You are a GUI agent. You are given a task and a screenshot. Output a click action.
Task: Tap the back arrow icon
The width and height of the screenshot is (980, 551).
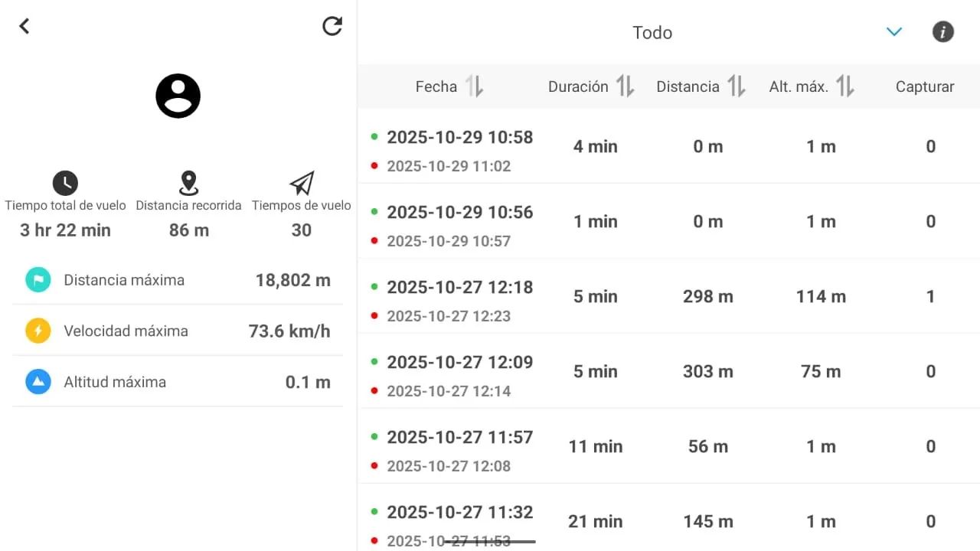point(24,26)
